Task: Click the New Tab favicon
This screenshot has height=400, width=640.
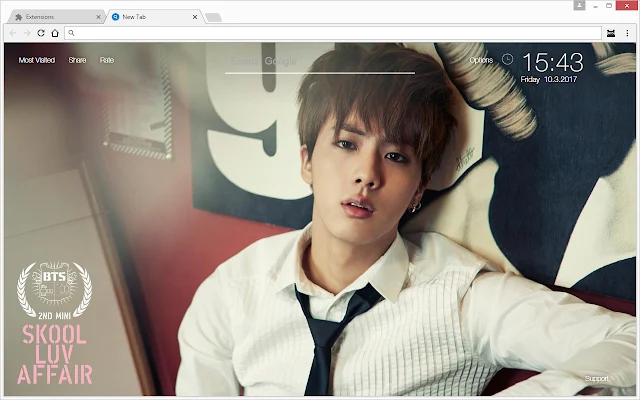Action: 116,17
